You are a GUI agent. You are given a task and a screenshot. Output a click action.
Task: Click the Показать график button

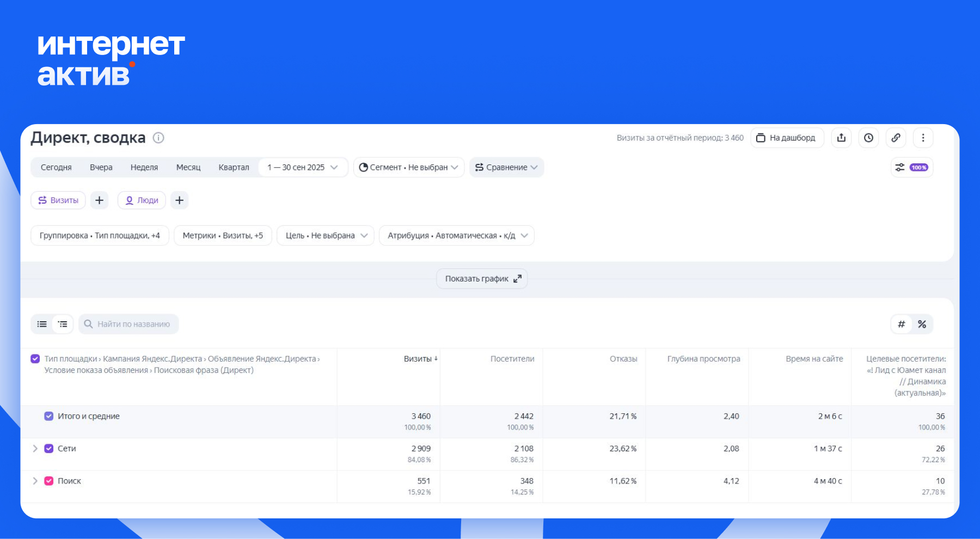(x=482, y=279)
